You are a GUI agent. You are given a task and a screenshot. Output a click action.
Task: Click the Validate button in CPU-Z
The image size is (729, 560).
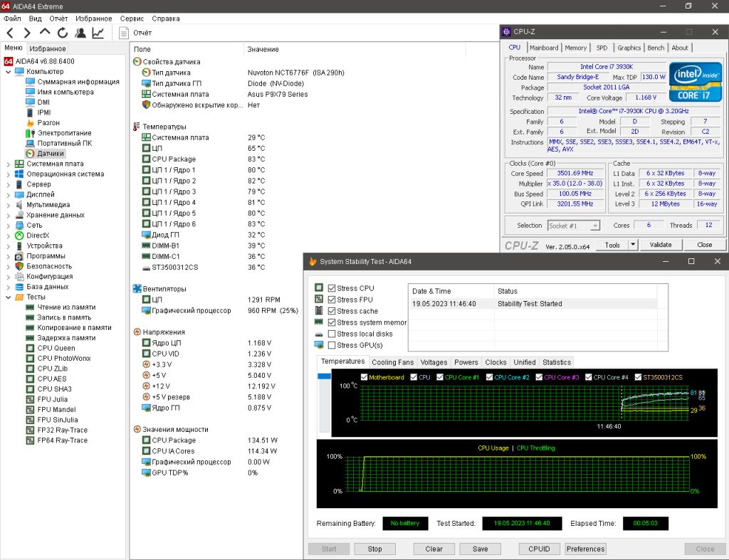click(660, 245)
